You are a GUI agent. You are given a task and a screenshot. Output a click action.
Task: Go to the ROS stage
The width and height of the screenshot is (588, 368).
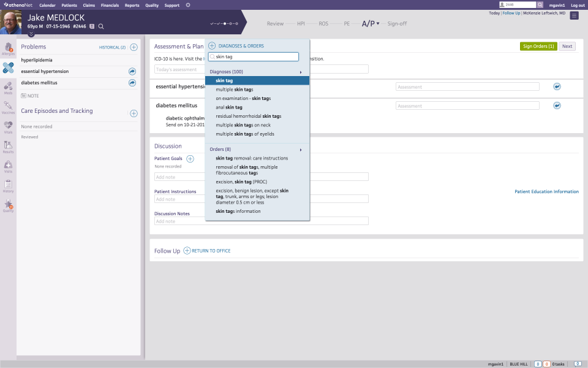pyautogui.click(x=323, y=24)
